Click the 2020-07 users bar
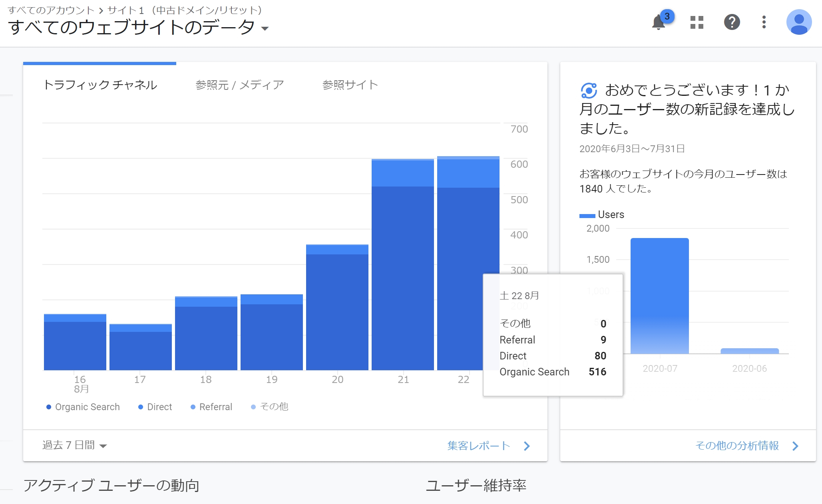The image size is (822, 504). tap(659, 296)
